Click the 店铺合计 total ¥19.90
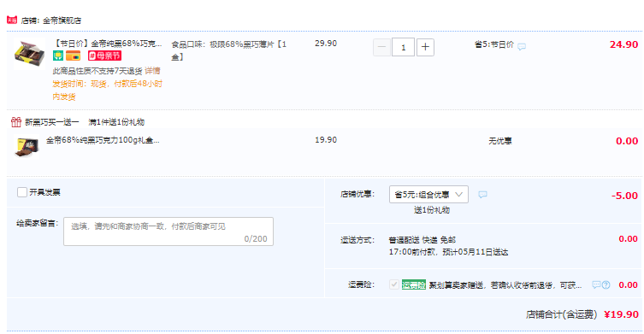Screen dimensions: 644x334 point(621,314)
